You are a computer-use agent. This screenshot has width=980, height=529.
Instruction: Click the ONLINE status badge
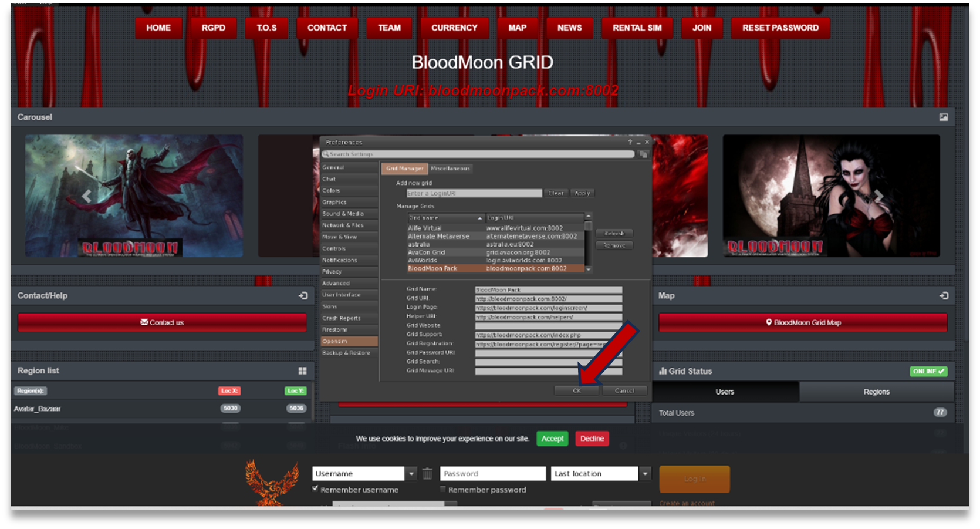[928, 372]
